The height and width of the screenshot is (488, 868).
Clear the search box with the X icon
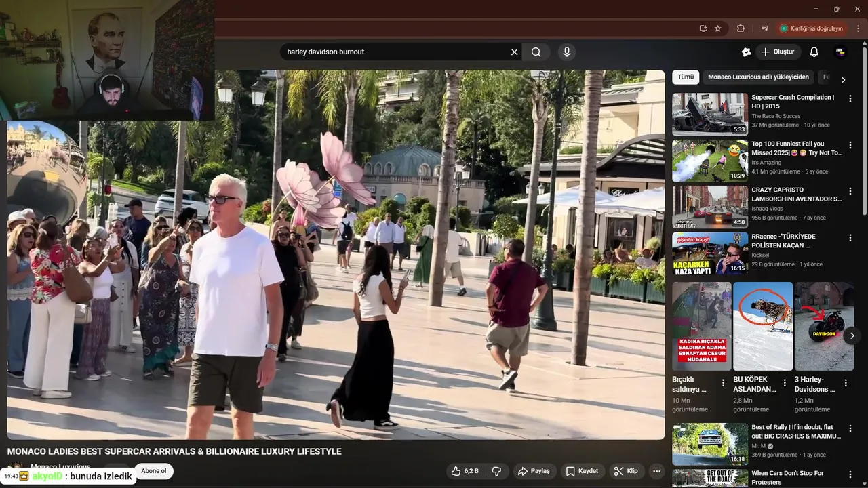514,52
